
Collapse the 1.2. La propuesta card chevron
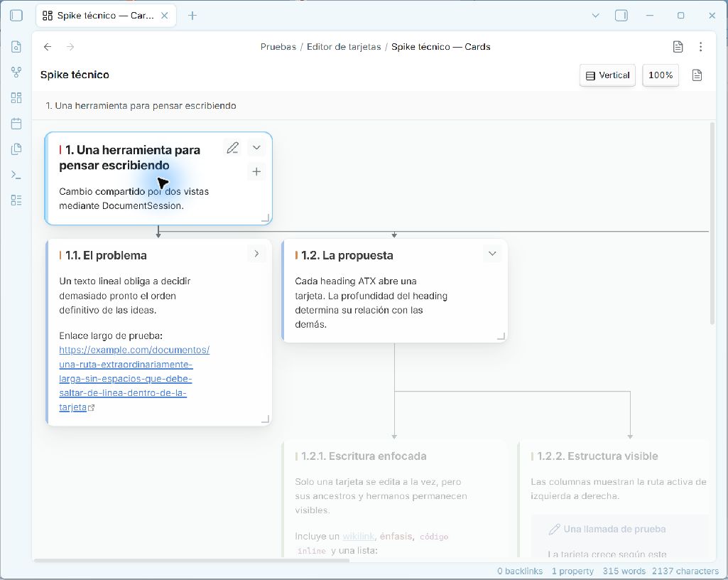click(x=492, y=254)
